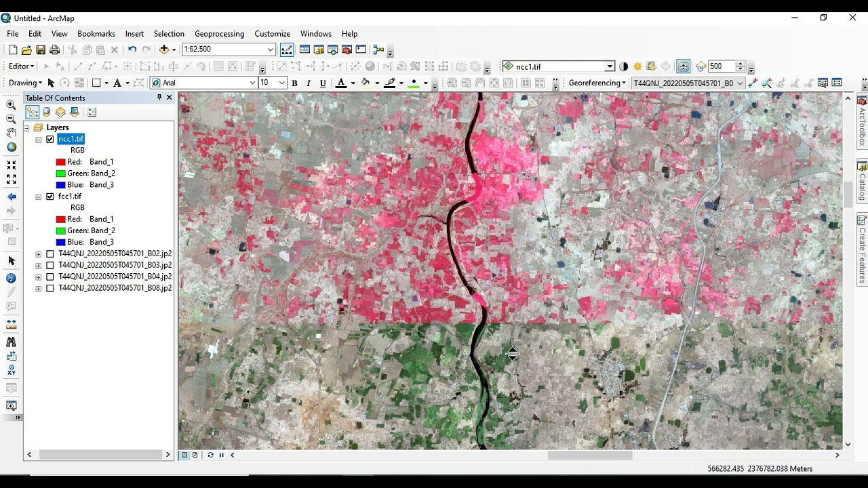Image resolution: width=868 pixels, height=488 pixels.
Task: Open the Drawing dropdown menu
Action: pos(25,83)
